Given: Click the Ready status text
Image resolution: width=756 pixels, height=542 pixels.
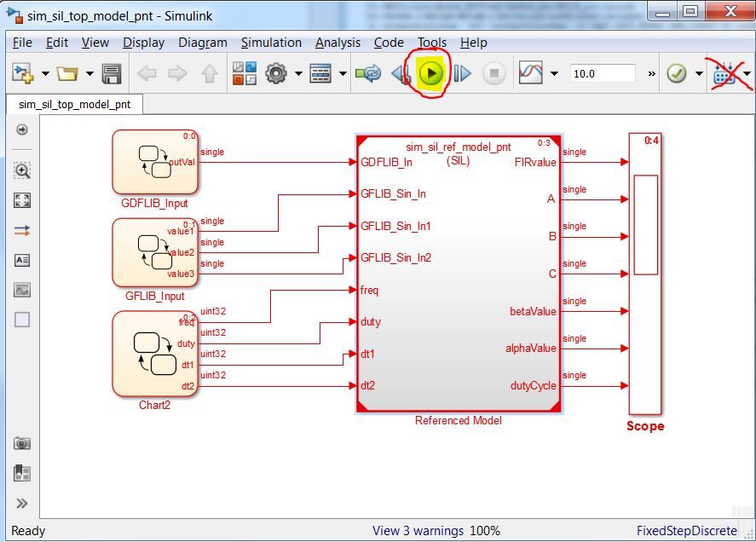Looking at the screenshot, I should pyautogui.click(x=28, y=530).
